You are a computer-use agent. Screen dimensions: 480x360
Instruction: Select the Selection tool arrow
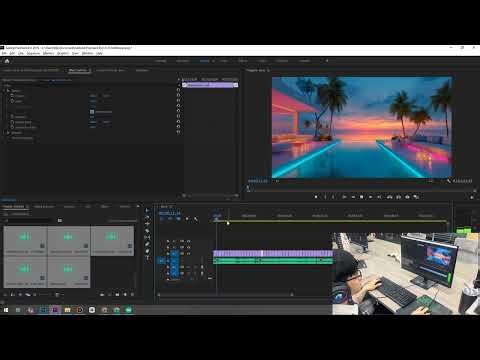[x=147, y=211]
